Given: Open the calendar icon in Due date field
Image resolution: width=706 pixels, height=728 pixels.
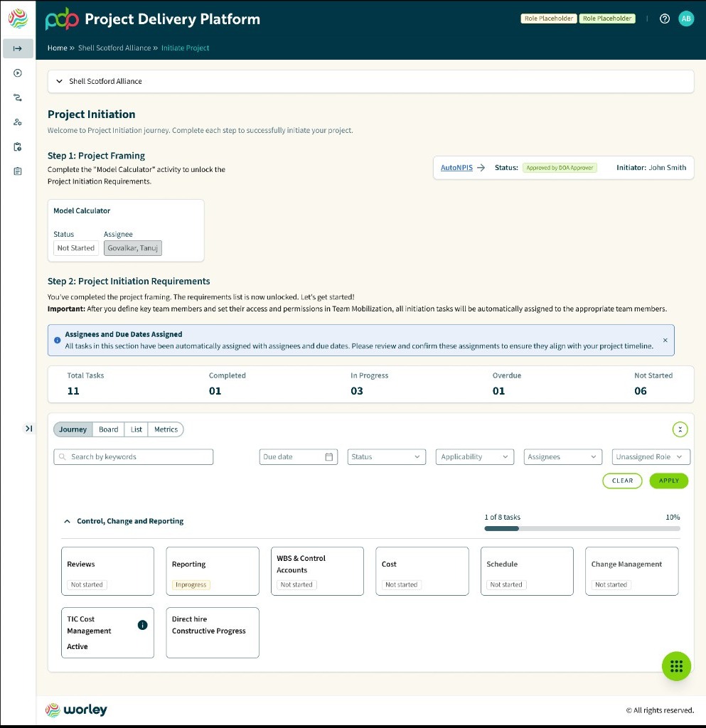Looking at the screenshot, I should pos(329,457).
